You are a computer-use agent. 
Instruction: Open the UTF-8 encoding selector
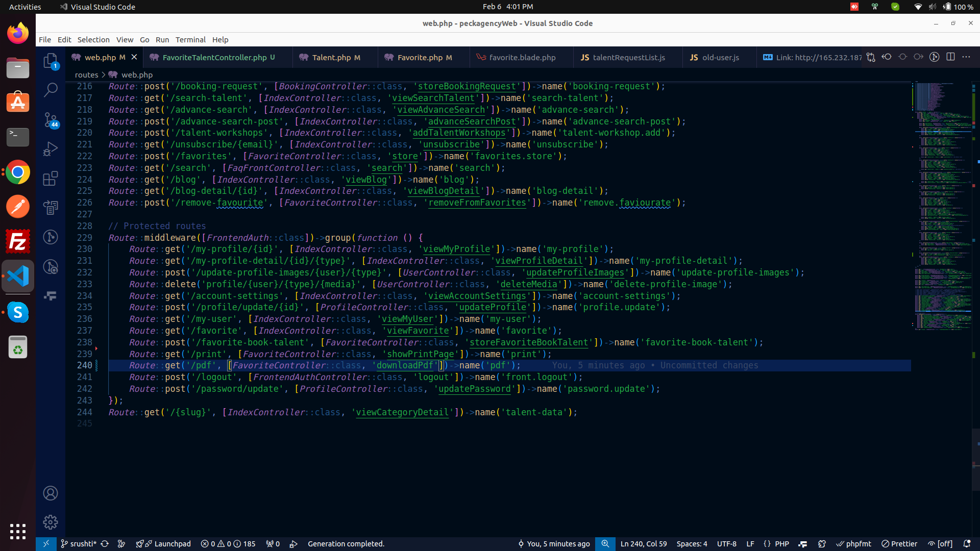(726, 544)
